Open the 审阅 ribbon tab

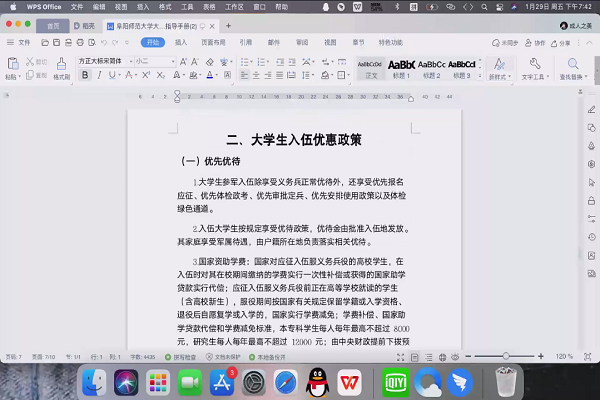point(301,43)
